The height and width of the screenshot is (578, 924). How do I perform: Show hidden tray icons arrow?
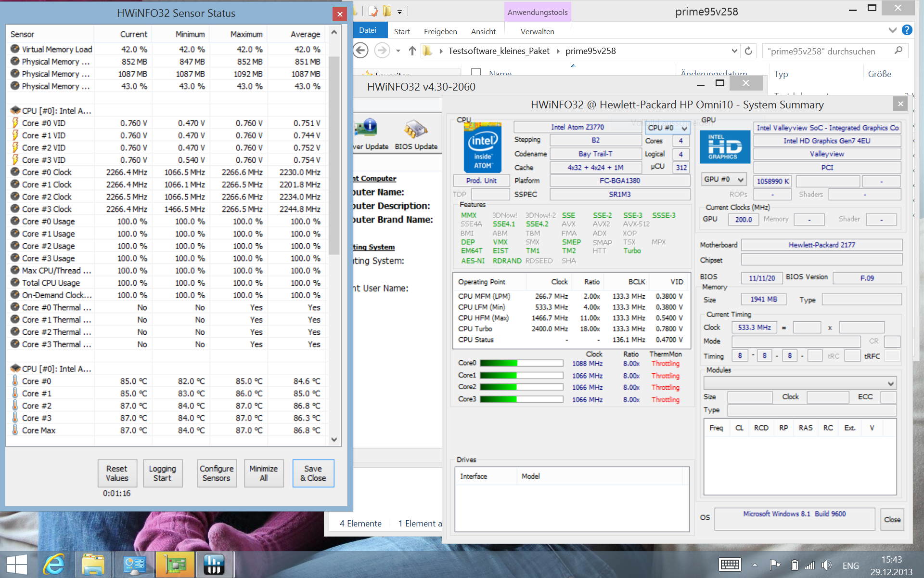[755, 565]
